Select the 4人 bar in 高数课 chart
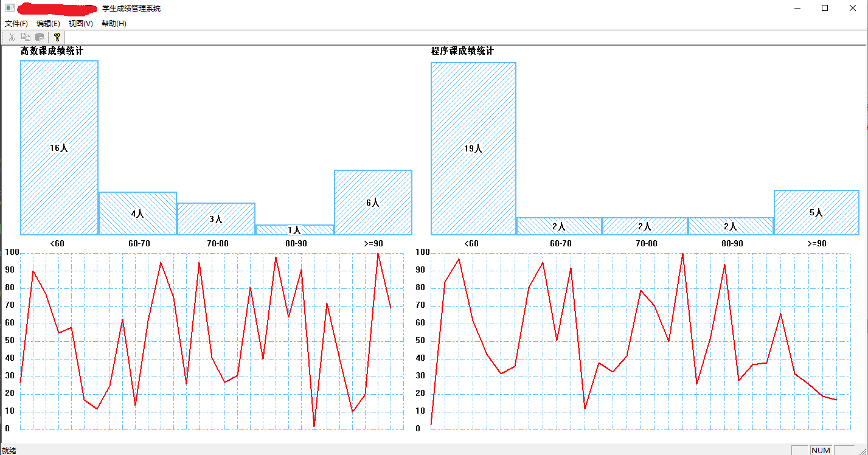 137,214
